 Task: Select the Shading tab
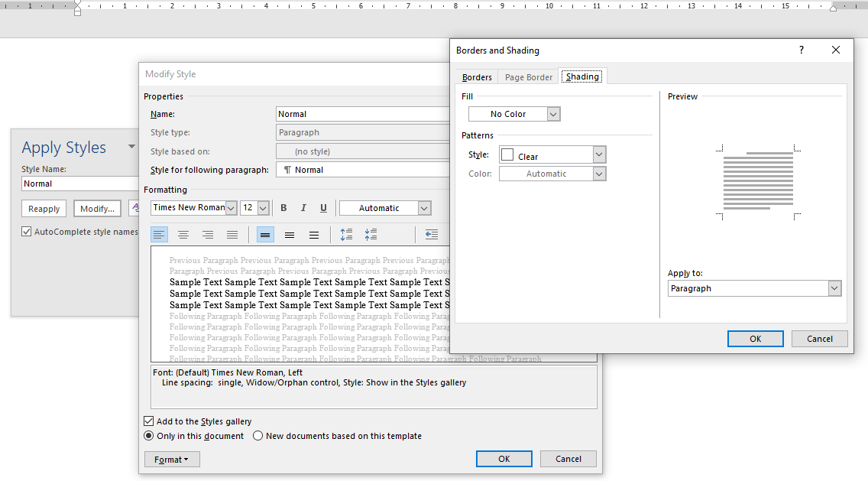coord(582,76)
